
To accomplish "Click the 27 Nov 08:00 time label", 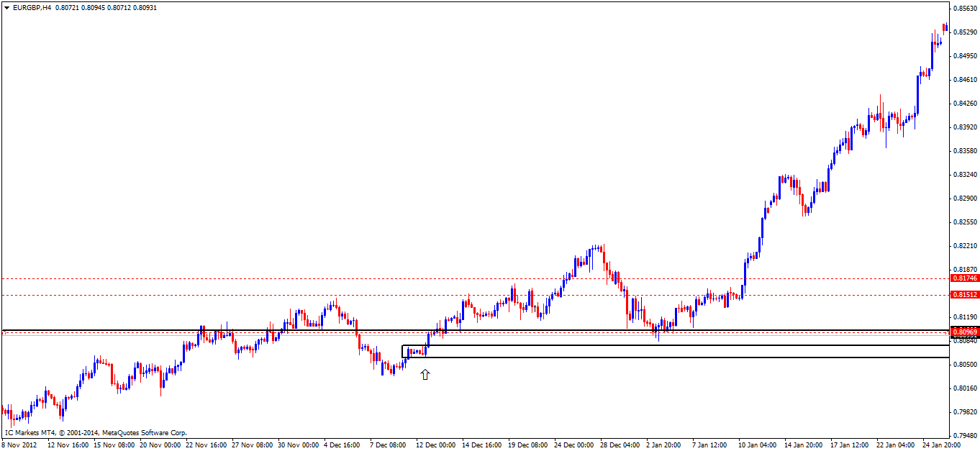I will [254, 445].
